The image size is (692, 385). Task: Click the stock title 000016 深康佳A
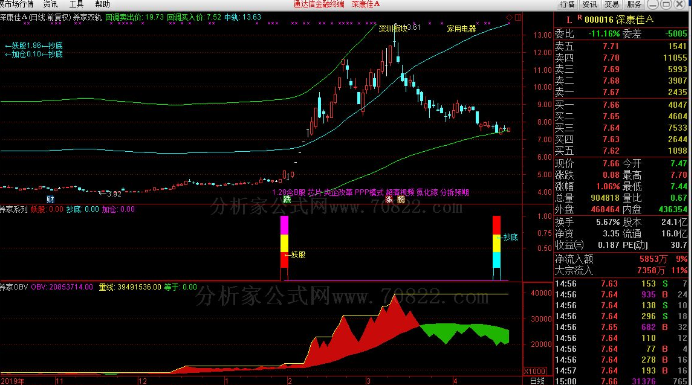[619, 20]
